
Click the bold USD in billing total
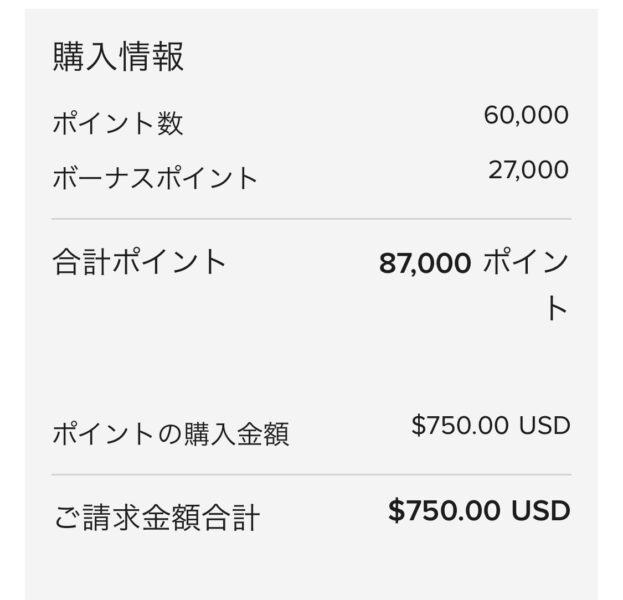click(541, 511)
